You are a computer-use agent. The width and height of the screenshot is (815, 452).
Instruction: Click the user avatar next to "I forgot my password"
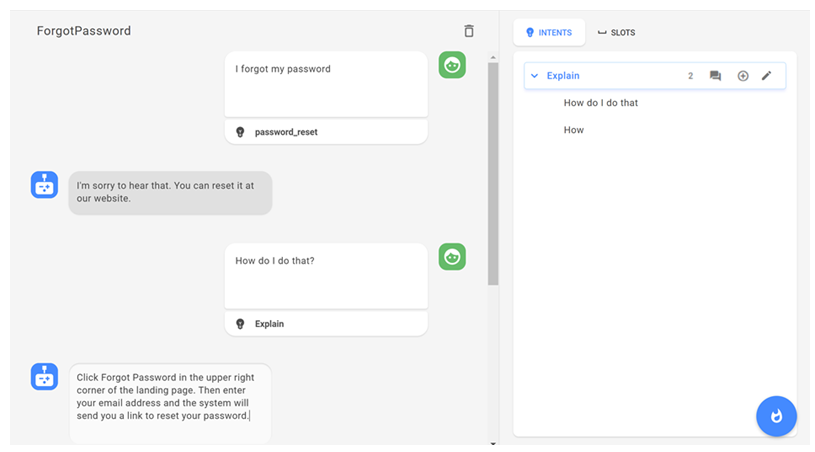(x=452, y=65)
